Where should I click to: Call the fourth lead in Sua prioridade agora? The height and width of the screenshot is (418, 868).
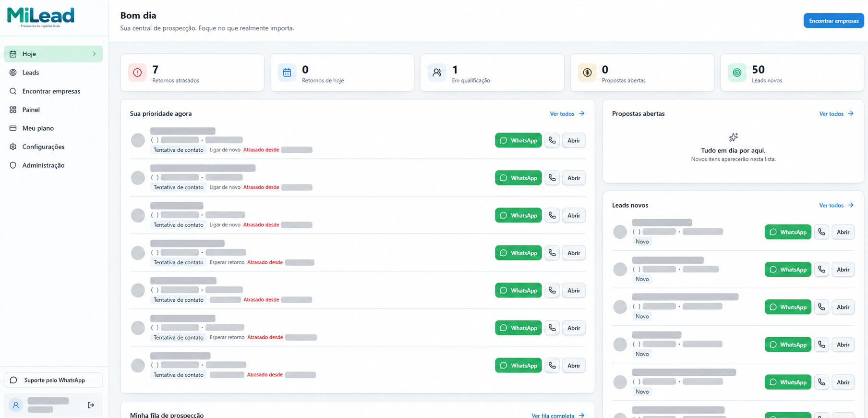[552, 253]
